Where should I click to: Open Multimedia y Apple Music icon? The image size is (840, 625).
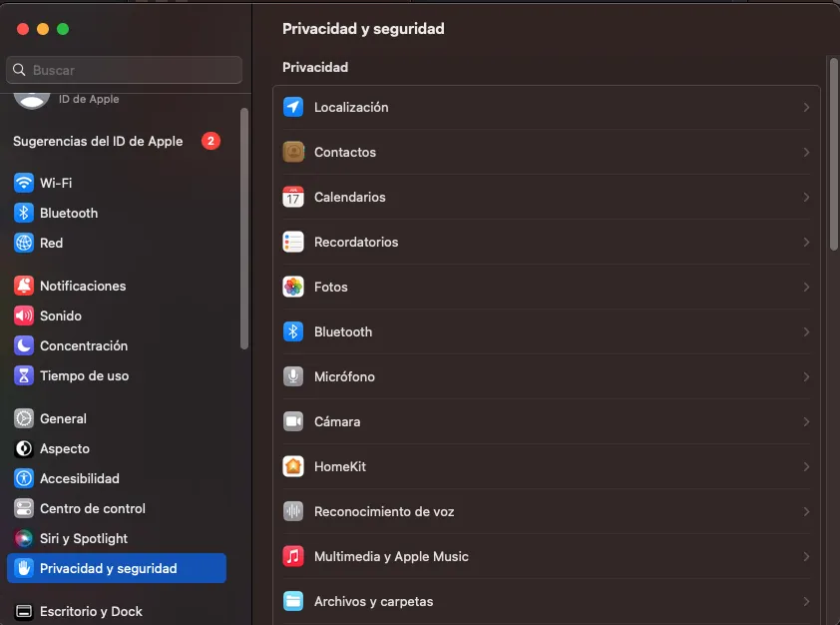293,557
